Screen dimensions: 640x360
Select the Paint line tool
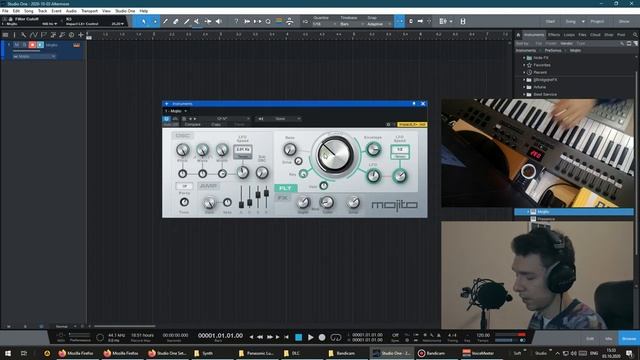point(187,21)
